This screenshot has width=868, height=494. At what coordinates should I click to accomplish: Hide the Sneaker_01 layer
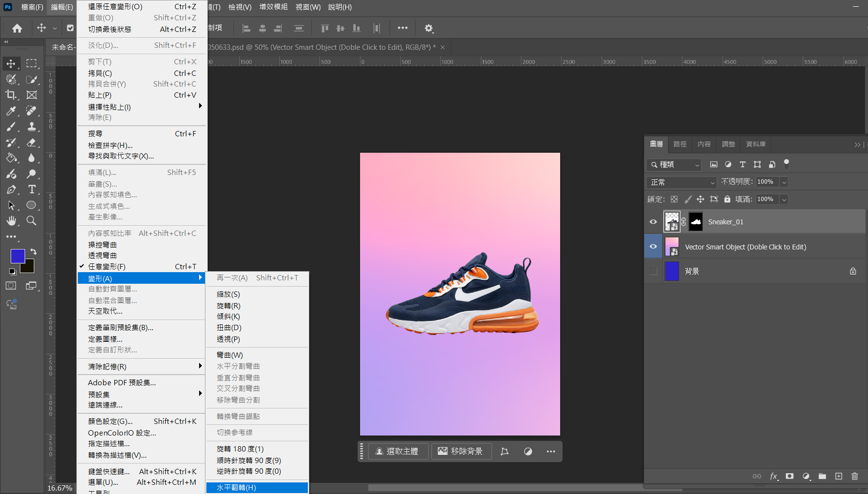[x=653, y=222]
